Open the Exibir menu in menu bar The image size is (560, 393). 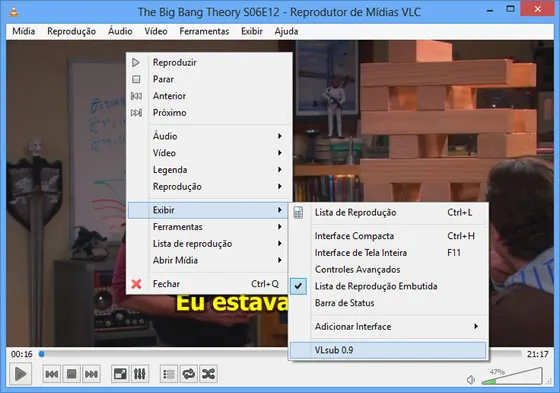click(x=252, y=31)
